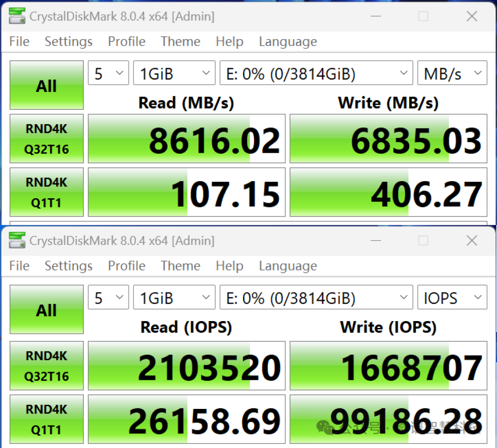Minimize the lower CrystalDiskMark window
Image resolution: width=497 pixels, height=448 pixels.
click(x=376, y=241)
